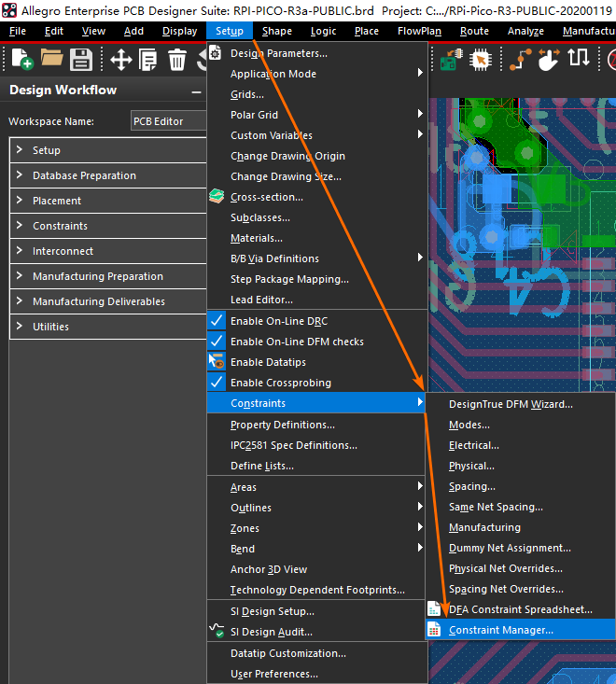
Task: Open User Preferences from the Setup menu
Action: pos(274,674)
